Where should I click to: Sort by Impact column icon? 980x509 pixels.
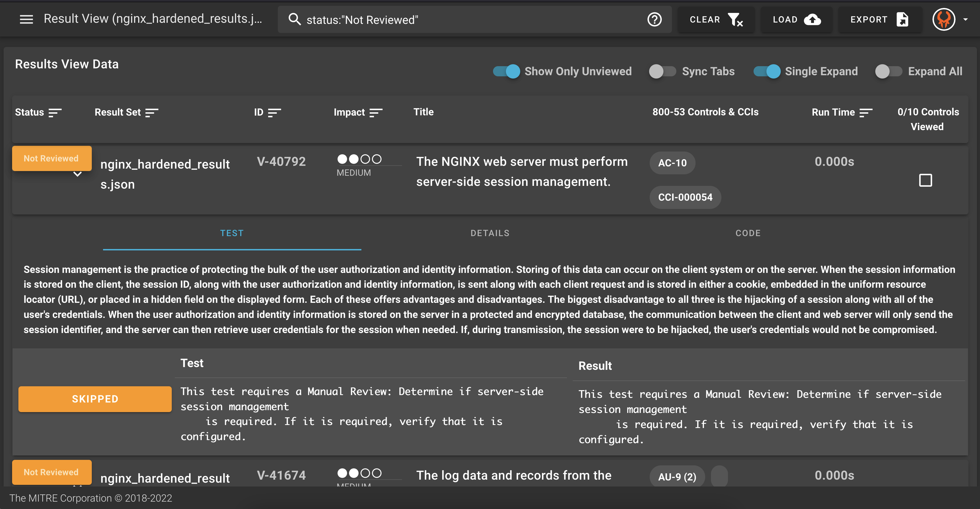(376, 113)
